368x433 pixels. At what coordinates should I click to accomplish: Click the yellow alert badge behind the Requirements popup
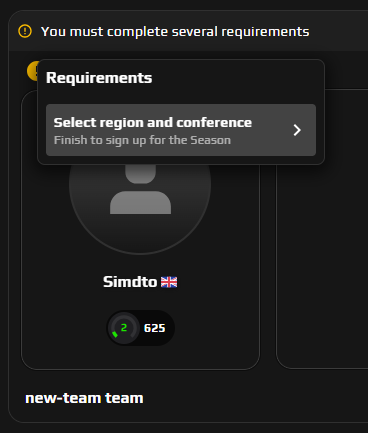32,71
